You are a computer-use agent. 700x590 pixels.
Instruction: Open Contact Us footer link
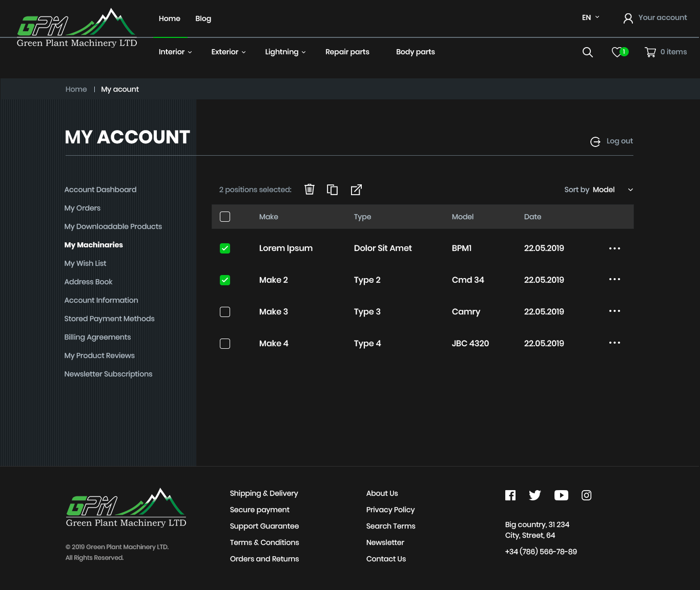(x=386, y=559)
